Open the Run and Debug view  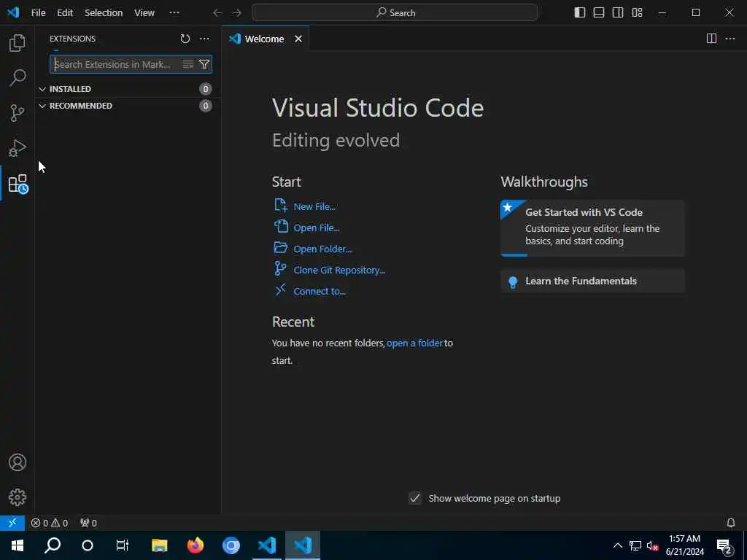[18, 148]
